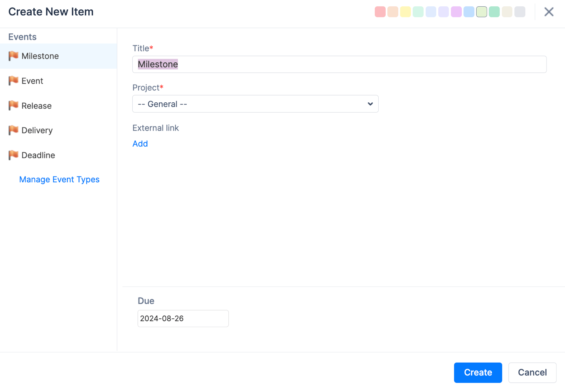Open Manage Event Types link
This screenshot has height=392, width=565.
click(x=59, y=180)
